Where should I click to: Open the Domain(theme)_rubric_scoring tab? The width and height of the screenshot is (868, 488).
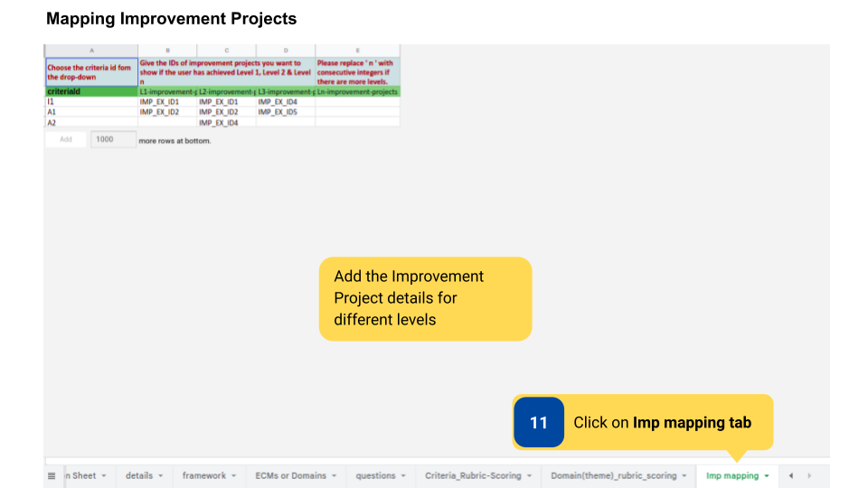(613, 475)
